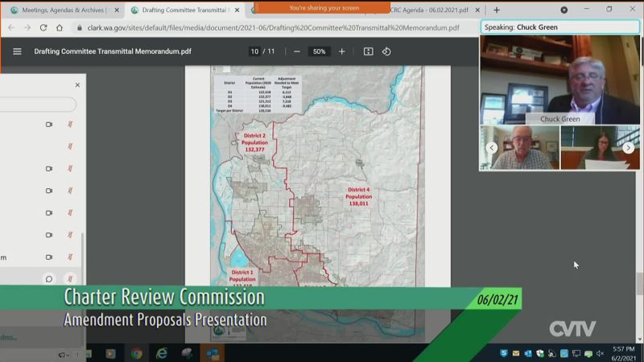
Task: Switch to Meetings, Agendas & Archives tab
Action: (x=60, y=10)
